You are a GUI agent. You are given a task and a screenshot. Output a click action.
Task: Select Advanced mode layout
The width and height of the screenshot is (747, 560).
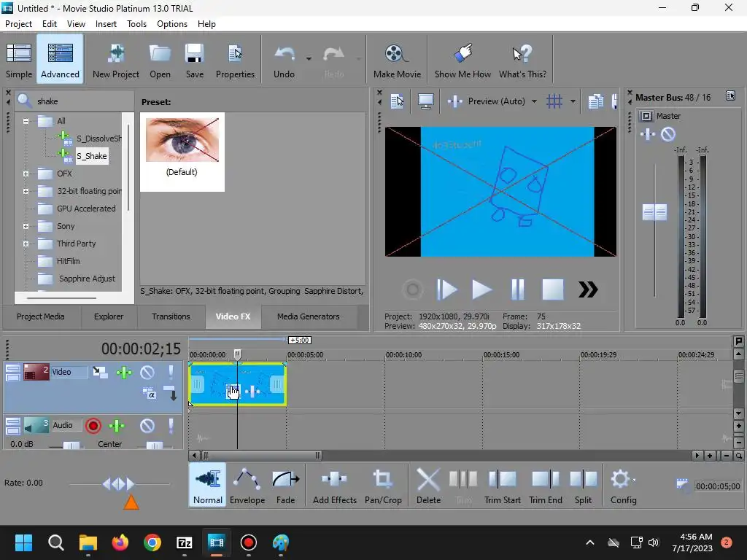pyautogui.click(x=60, y=60)
